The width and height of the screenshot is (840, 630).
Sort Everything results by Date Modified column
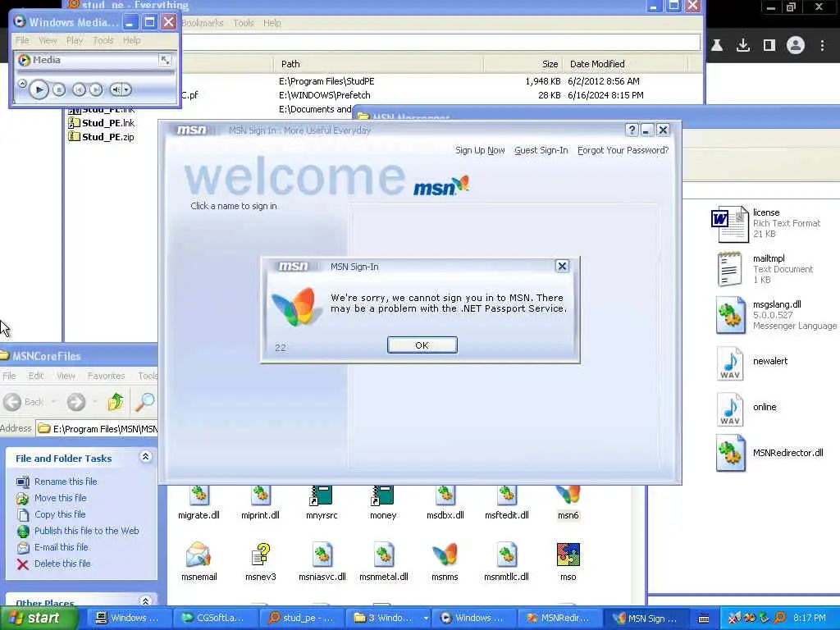click(x=626, y=64)
